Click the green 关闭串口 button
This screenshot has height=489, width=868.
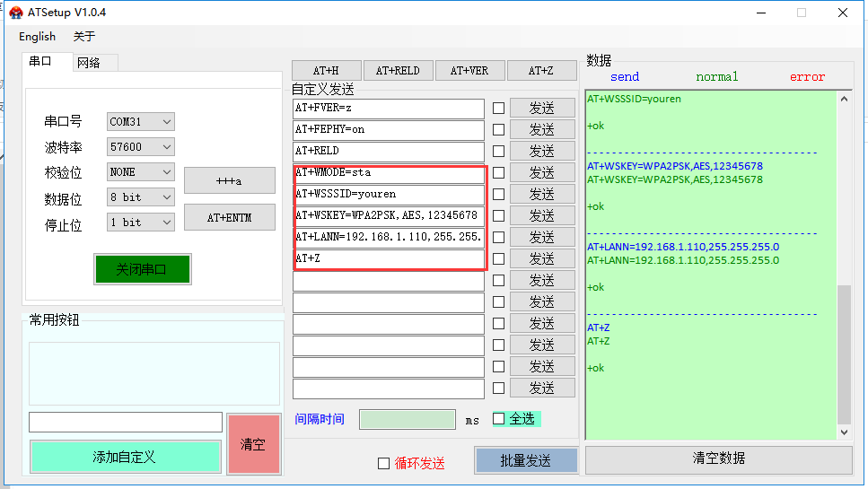coord(142,269)
